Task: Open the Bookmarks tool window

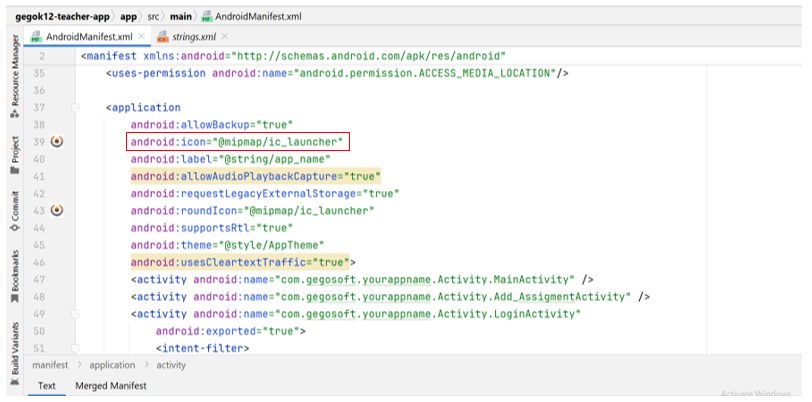Action: (x=14, y=271)
